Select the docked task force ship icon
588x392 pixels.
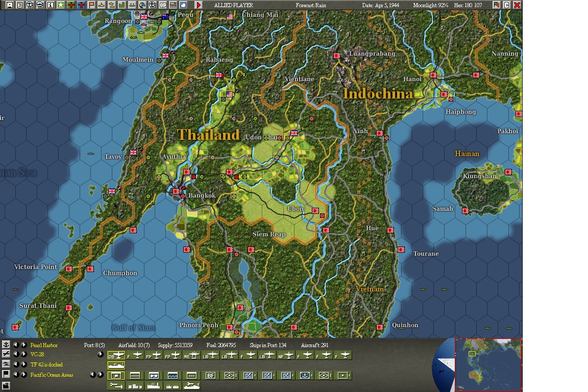(x=116, y=365)
